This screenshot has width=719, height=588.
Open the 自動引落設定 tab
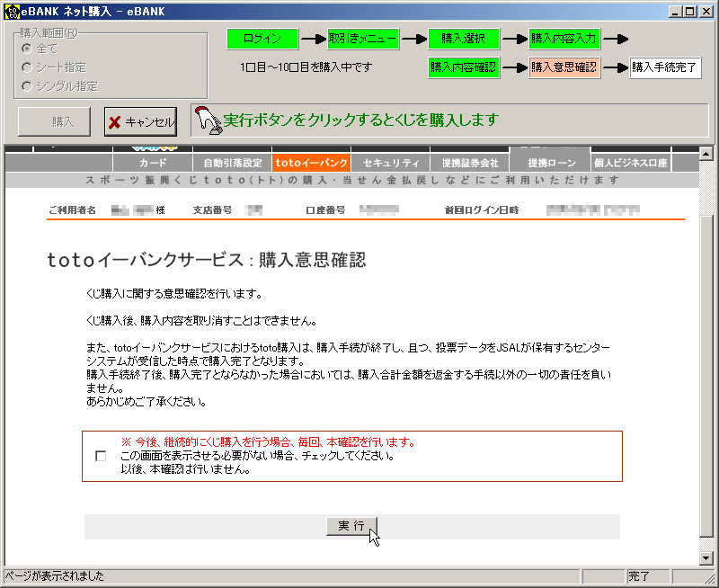tap(232, 163)
